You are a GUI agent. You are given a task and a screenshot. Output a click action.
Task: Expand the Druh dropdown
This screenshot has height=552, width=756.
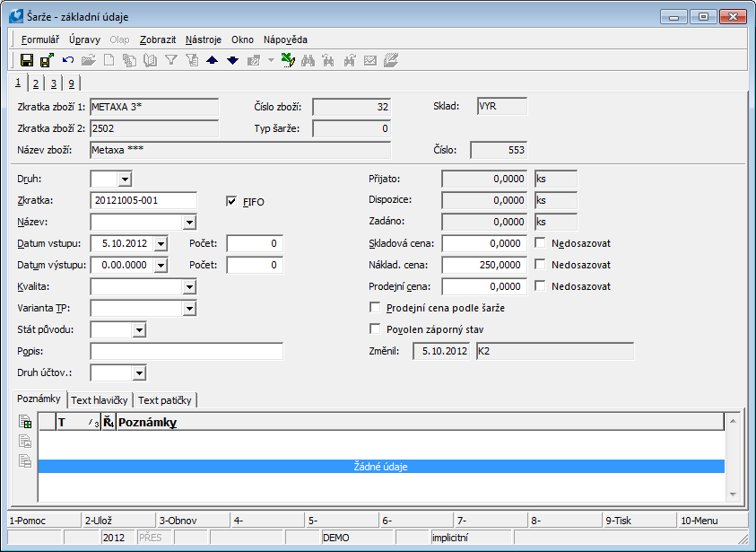(125, 180)
